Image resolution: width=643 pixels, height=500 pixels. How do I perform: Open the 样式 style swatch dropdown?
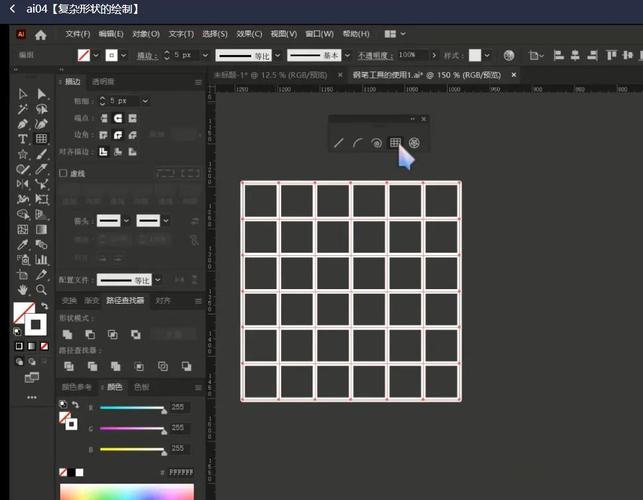489,55
